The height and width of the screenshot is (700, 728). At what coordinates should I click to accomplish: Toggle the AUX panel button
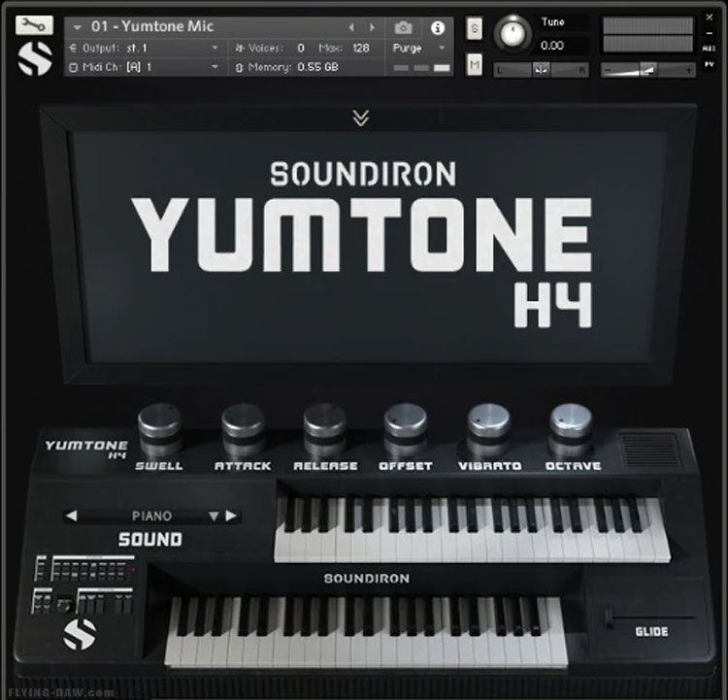[x=709, y=49]
